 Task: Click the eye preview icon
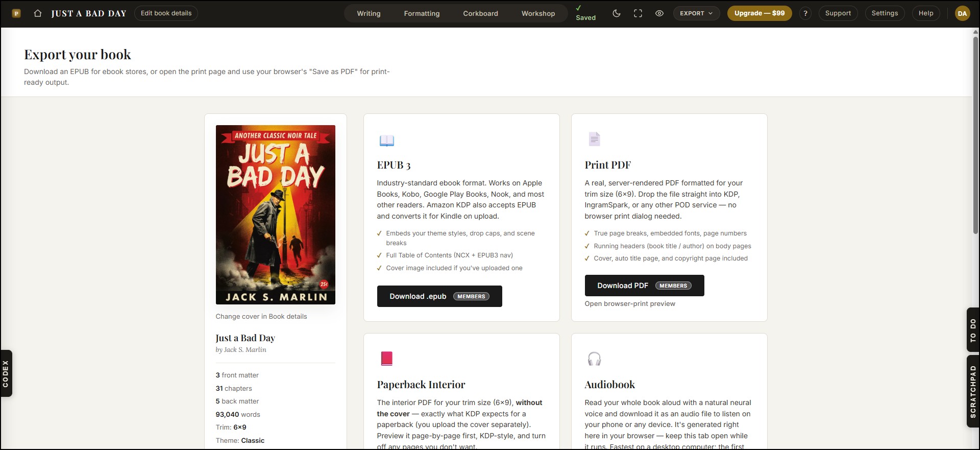(659, 13)
